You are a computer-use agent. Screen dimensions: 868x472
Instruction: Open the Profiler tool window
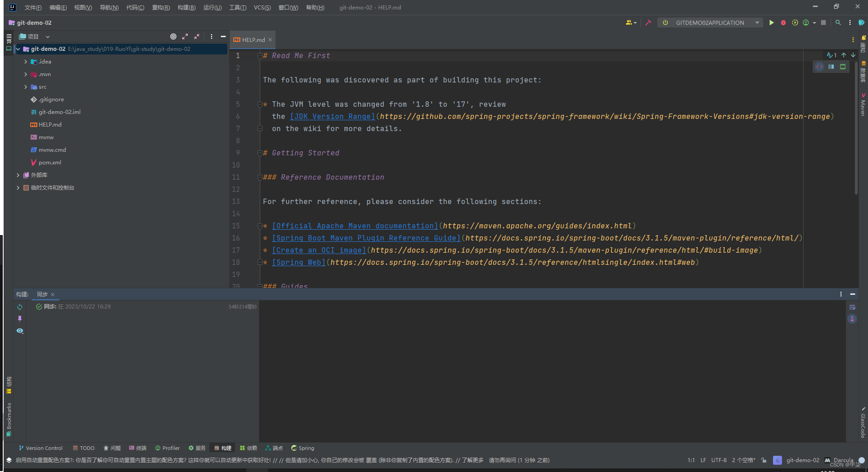point(167,448)
